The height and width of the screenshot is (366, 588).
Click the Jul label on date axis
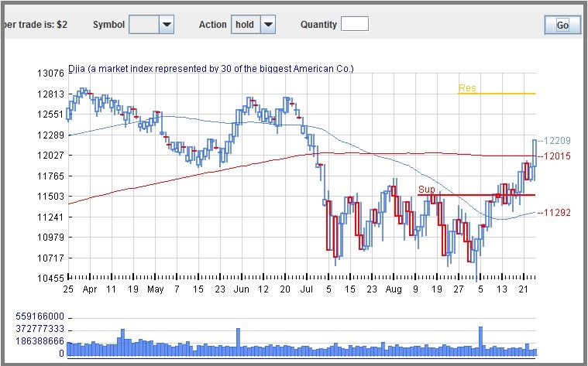click(307, 289)
